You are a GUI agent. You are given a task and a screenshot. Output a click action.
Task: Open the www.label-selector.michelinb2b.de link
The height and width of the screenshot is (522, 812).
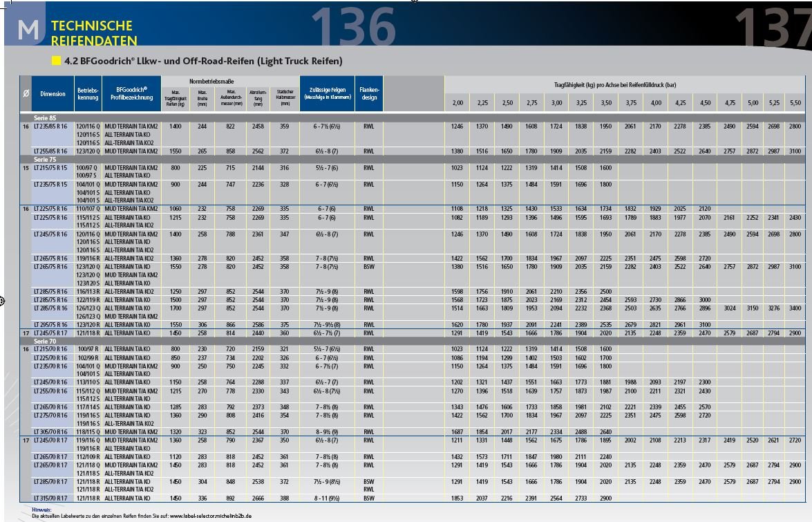point(210,516)
